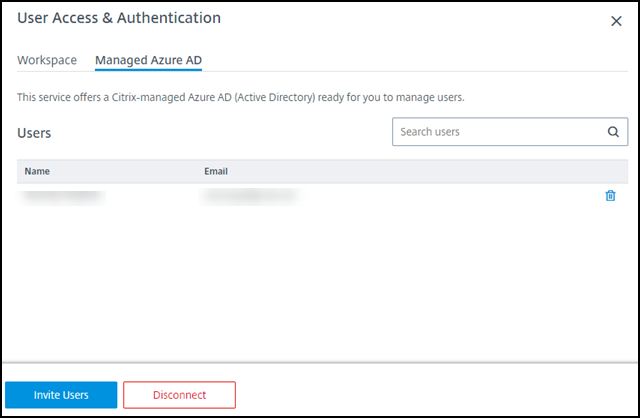Select the blurred user name entry

63,196
